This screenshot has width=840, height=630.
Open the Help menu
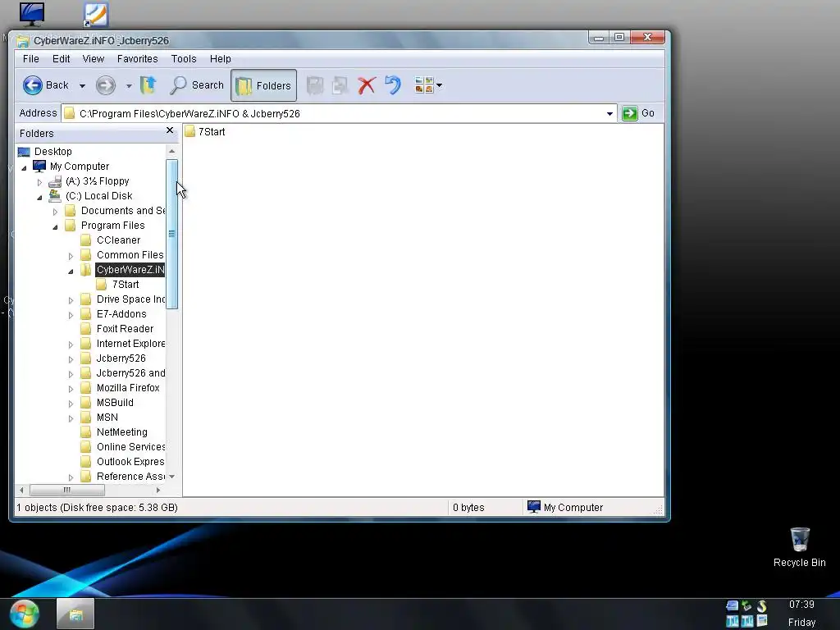pos(220,59)
